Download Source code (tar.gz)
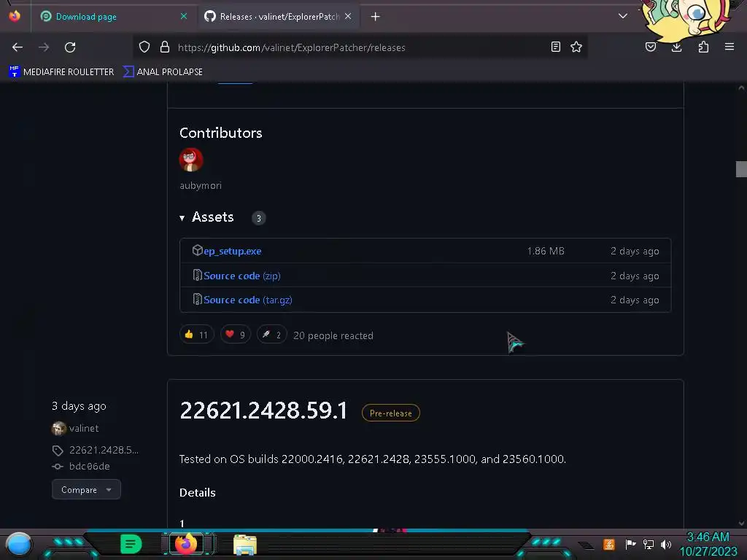 click(248, 300)
